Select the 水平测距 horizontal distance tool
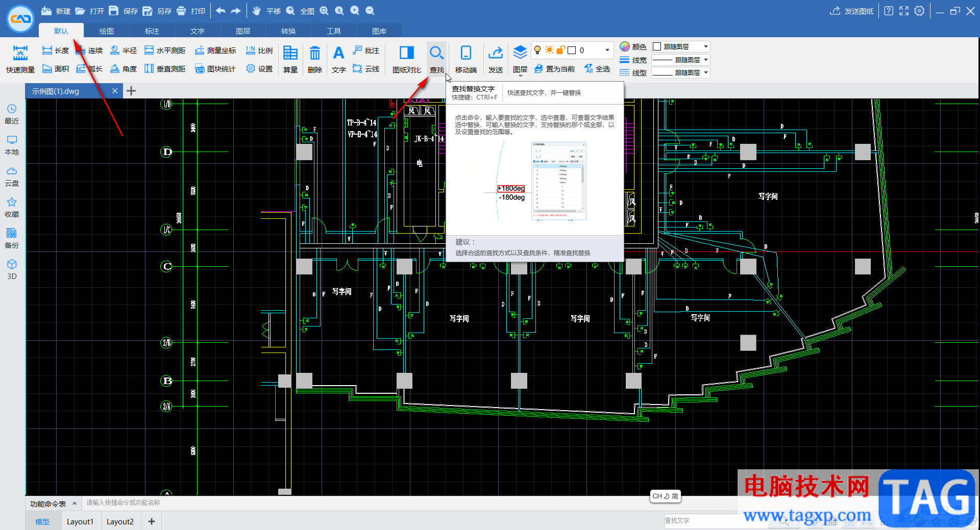980x530 pixels. (x=165, y=51)
